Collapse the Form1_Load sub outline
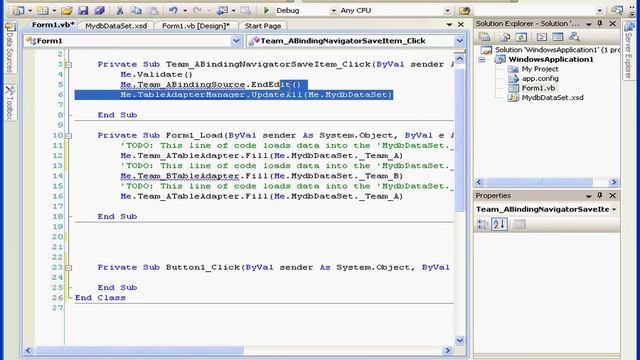 coord(69,136)
